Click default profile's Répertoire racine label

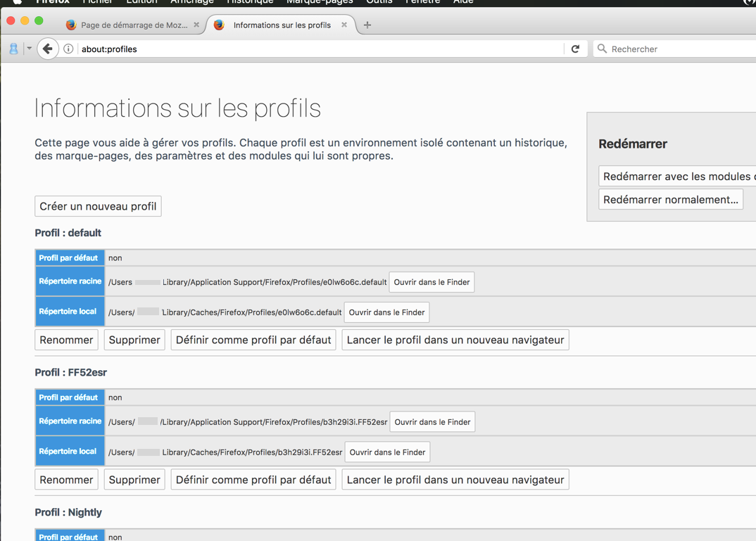click(x=70, y=281)
